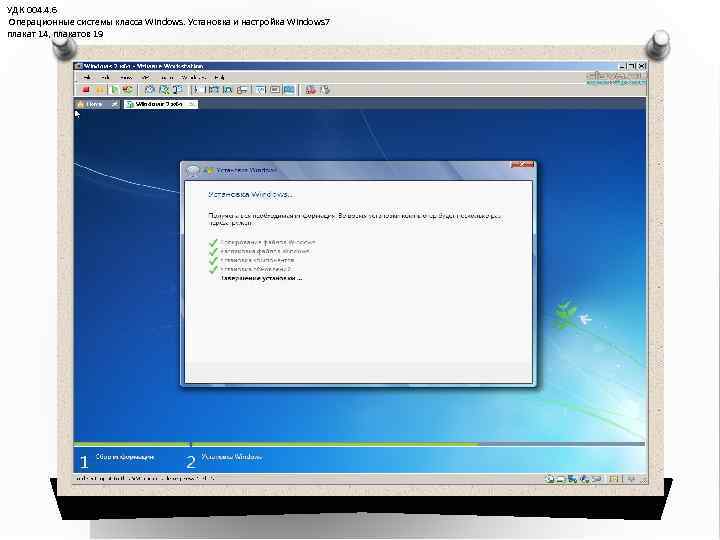The height and width of the screenshot is (540, 720).
Task: Click the Revert to Snapshot toolbar icon
Action: click(165, 90)
